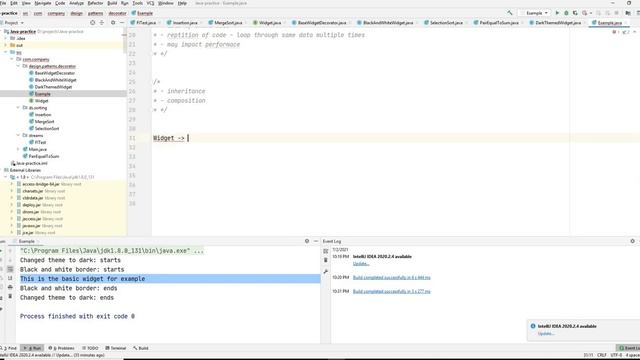Toggle scroll to end in Run console
The width and height of the screenshot is (640, 360).
(x=10, y=278)
